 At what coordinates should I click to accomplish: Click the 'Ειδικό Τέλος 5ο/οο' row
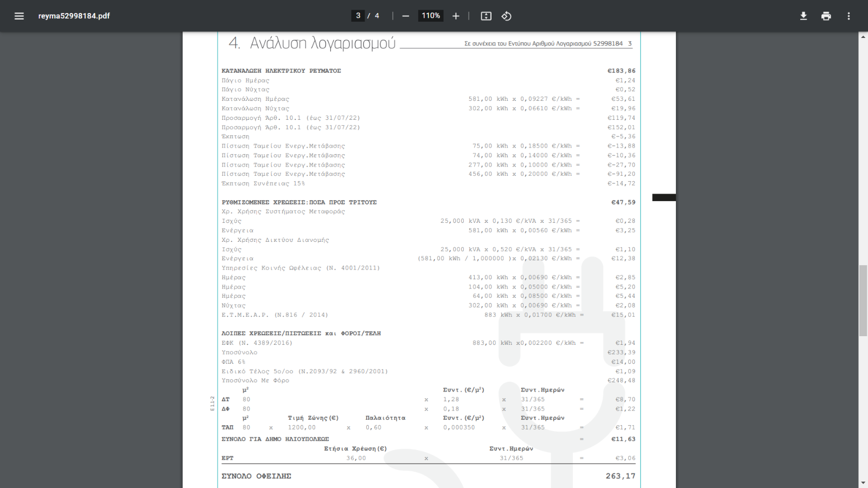coord(304,371)
